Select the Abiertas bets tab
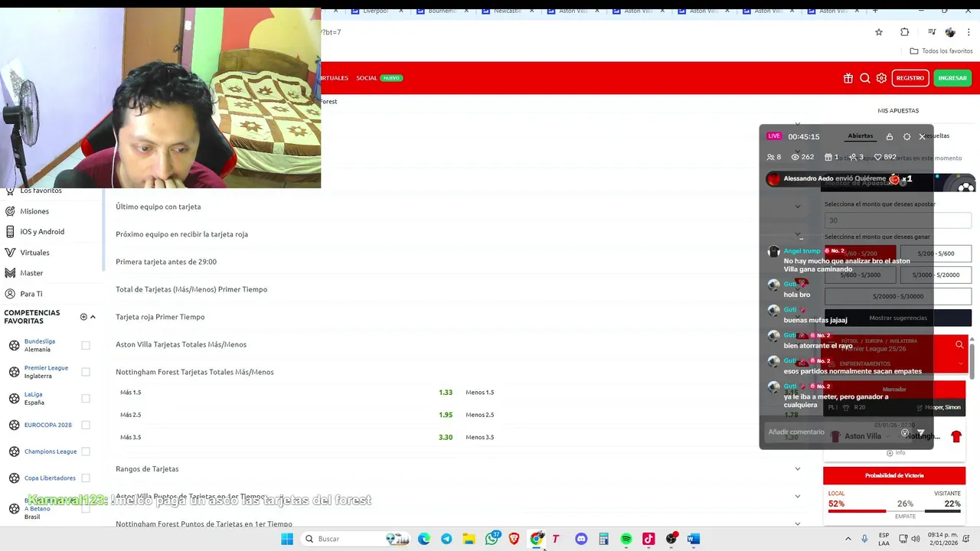 (x=860, y=136)
